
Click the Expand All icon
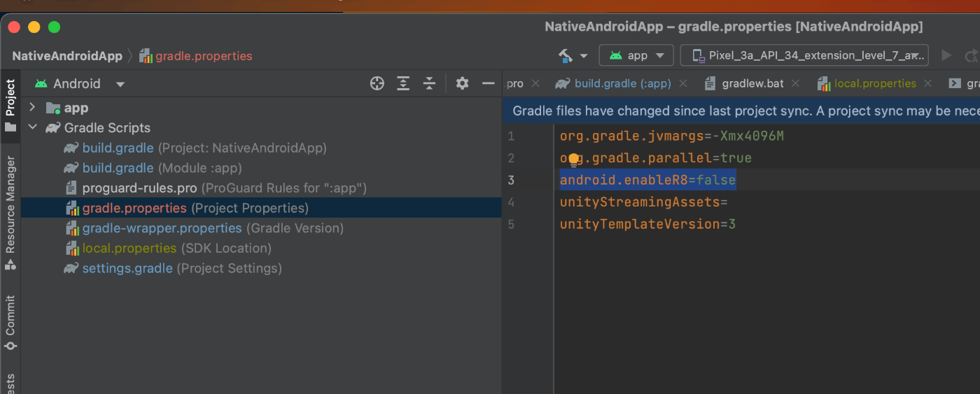403,83
